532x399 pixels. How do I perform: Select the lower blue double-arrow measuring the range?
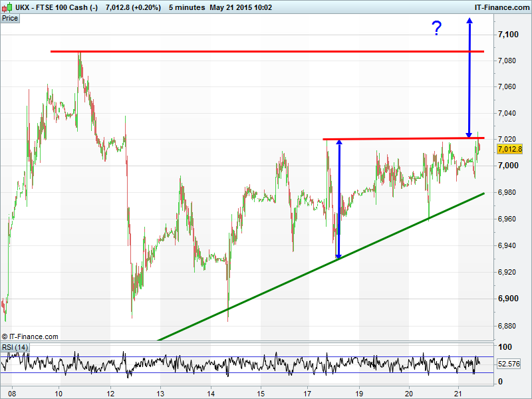(338, 199)
